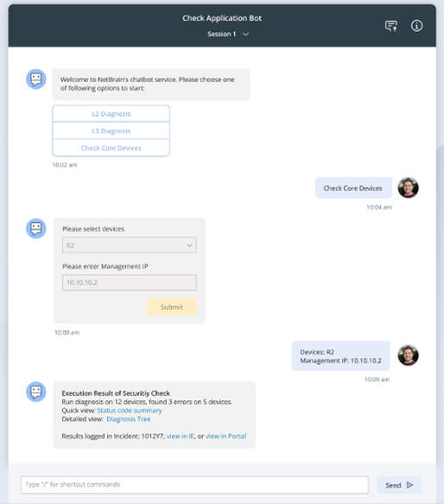Click the bot avatar beside execution result
Viewport: 444px width, 504px height.
coord(36,392)
